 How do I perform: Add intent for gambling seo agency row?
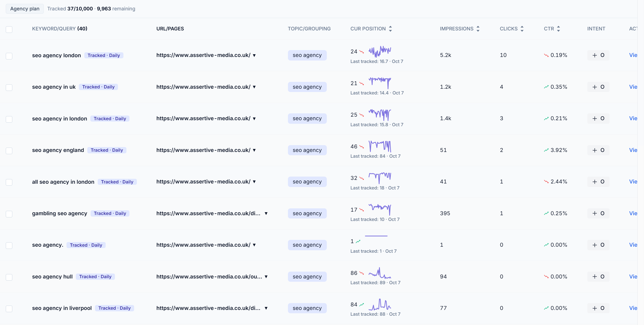point(598,213)
